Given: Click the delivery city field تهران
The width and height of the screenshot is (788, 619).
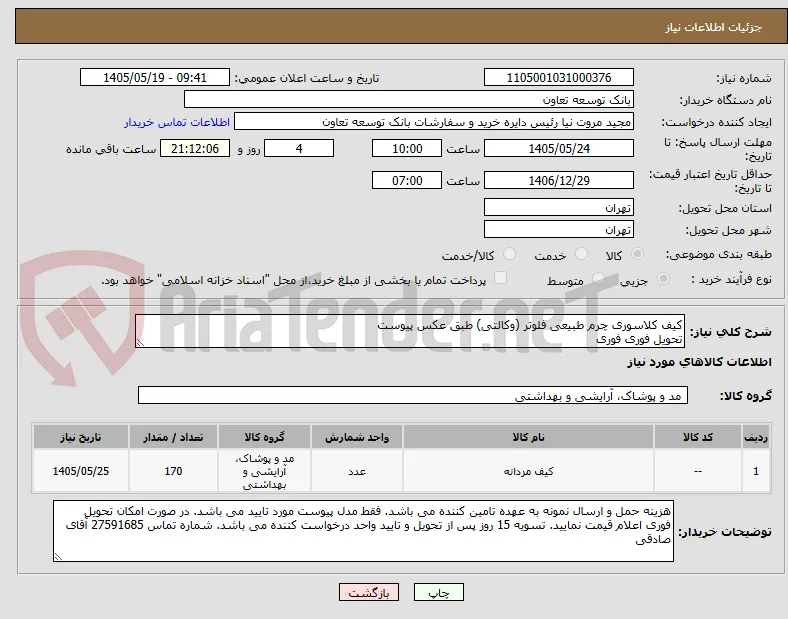Looking at the screenshot, I should [x=559, y=230].
